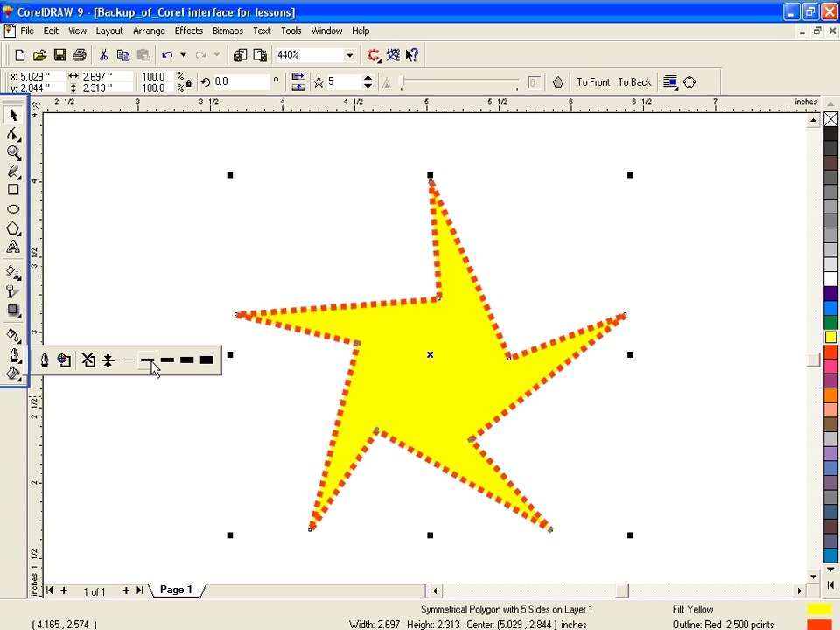840x630 pixels.
Task: Expand the redo history dropdown arrow
Action: click(x=217, y=54)
